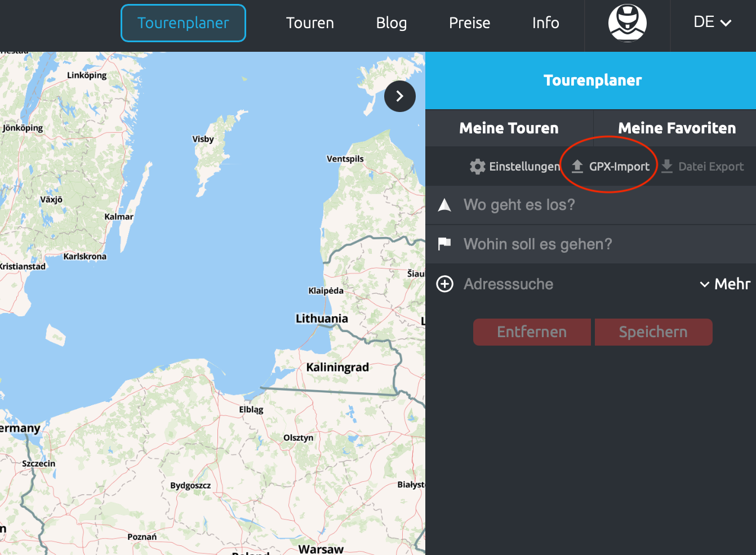Click the Datei Export download icon
Viewport: 756px width, 555px height.
click(x=667, y=167)
